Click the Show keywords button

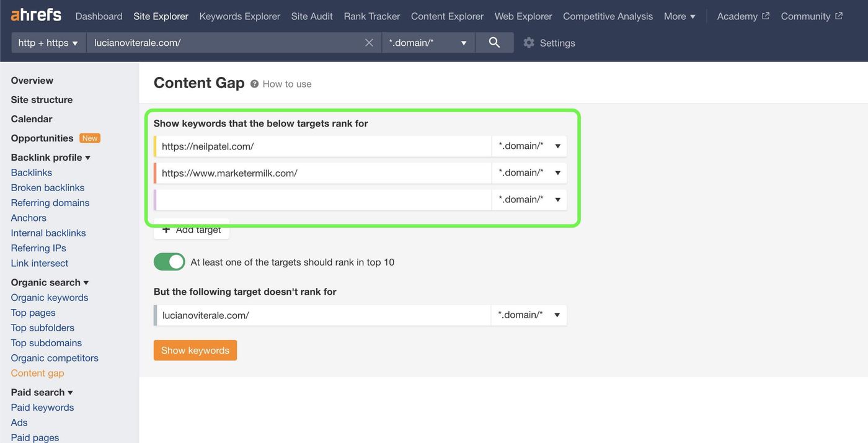(x=195, y=351)
